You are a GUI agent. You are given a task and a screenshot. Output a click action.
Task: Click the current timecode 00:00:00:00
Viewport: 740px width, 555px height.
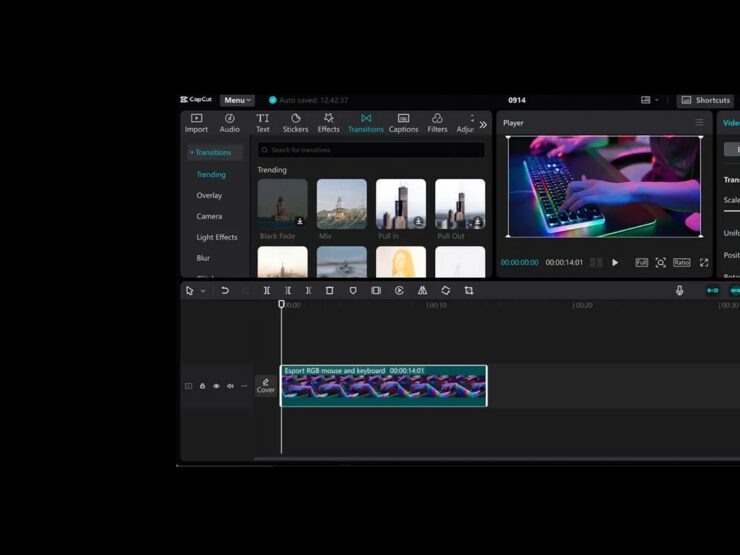pyautogui.click(x=519, y=262)
